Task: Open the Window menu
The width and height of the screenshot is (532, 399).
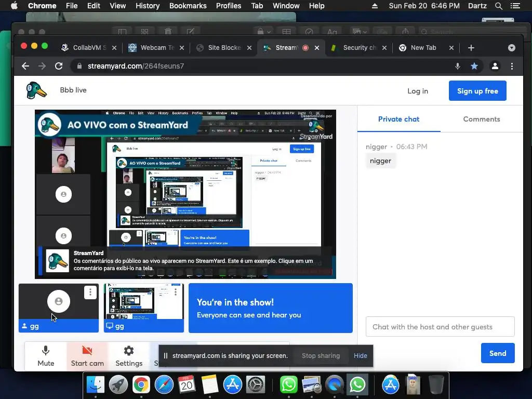Action: pos(286,6)
